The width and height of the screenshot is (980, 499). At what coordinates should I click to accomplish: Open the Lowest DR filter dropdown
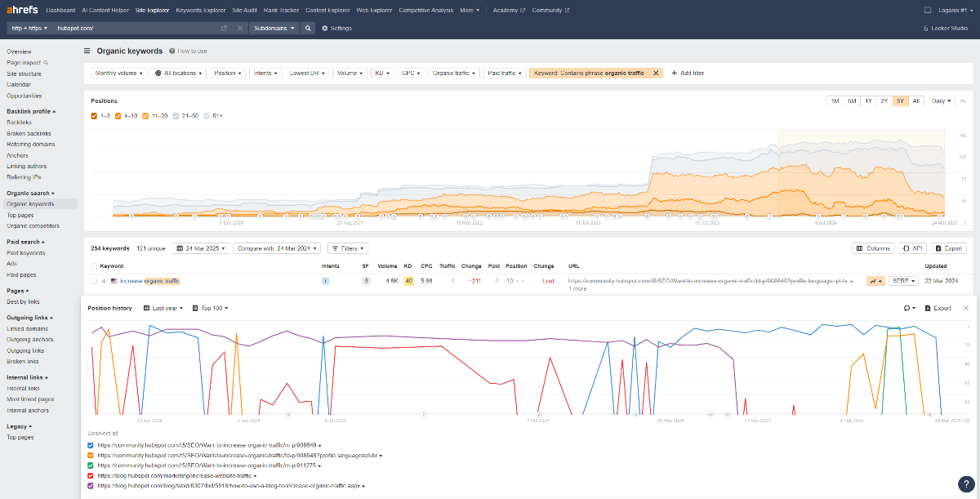click(309, 73)
